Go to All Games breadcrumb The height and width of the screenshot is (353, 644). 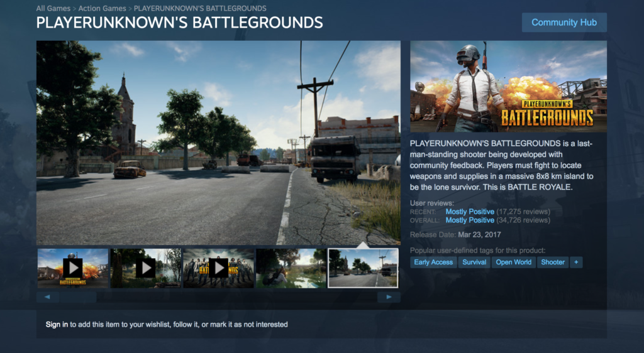(53, 8)
